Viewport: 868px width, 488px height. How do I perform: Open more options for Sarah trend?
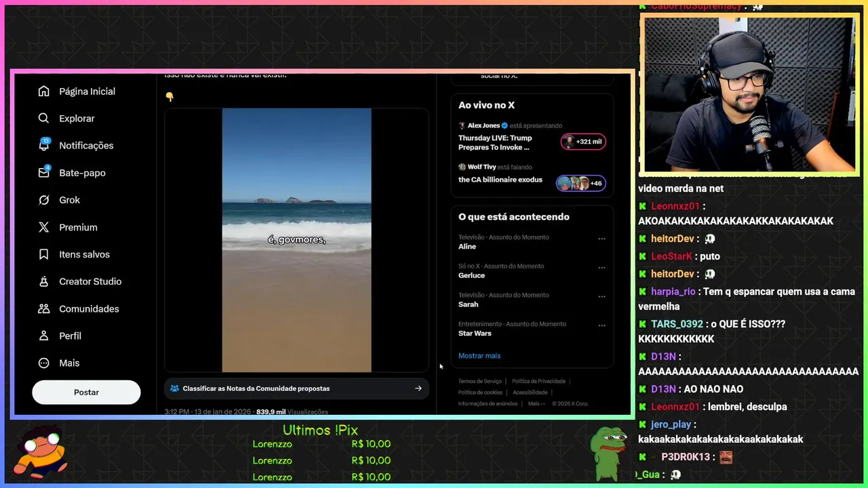[601, 297]
